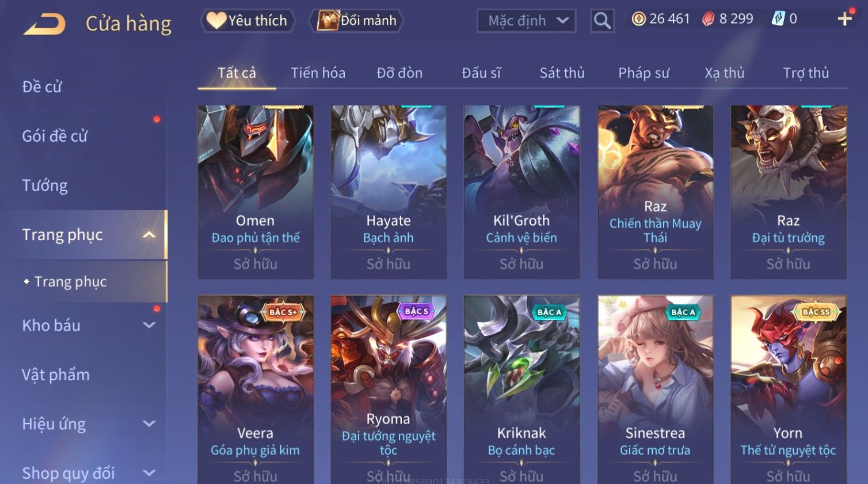Viewport: 868px width, 484px height.
Task: Tap the blue voucher currency icon
Action: tap(778, 19)
